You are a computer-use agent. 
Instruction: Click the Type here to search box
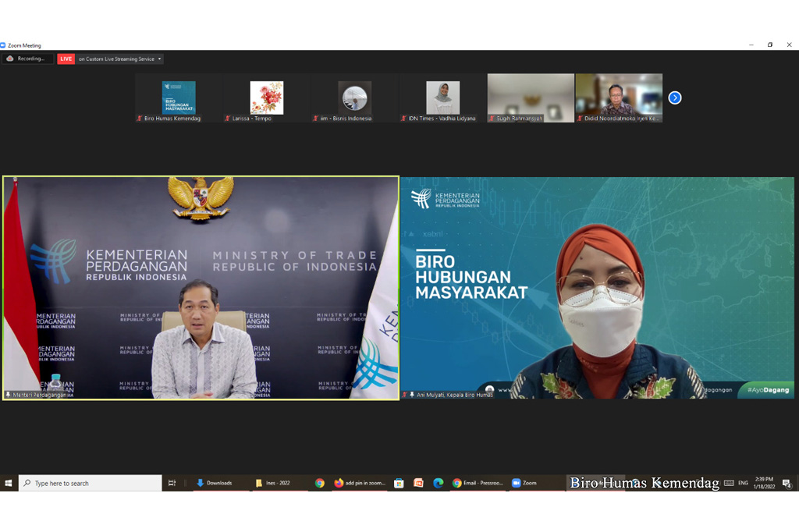tap(91, 483)
